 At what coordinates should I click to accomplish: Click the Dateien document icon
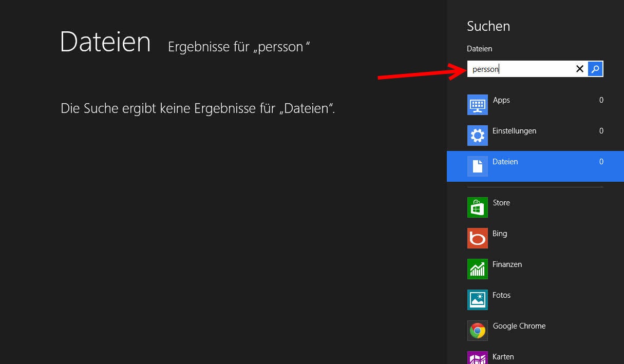(x=478, y=166)
